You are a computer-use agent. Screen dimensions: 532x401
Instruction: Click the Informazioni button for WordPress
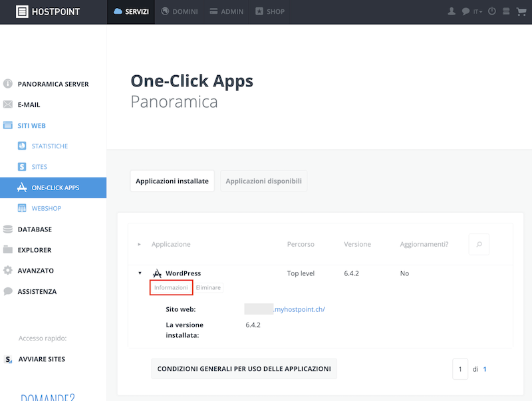171,288
